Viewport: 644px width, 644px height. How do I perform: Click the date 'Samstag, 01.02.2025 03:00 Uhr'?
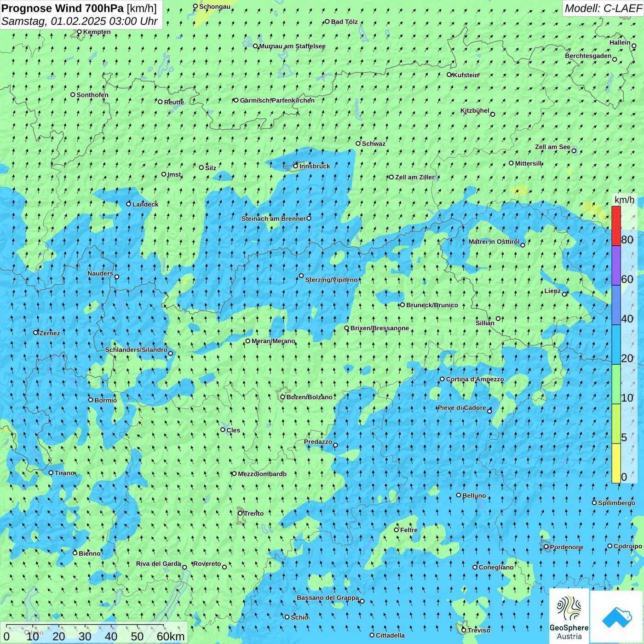(80, 21)
